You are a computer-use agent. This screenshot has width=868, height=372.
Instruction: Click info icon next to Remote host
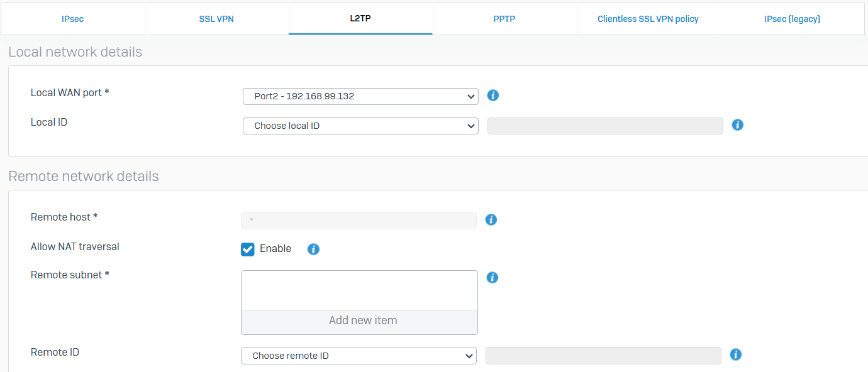491,220
